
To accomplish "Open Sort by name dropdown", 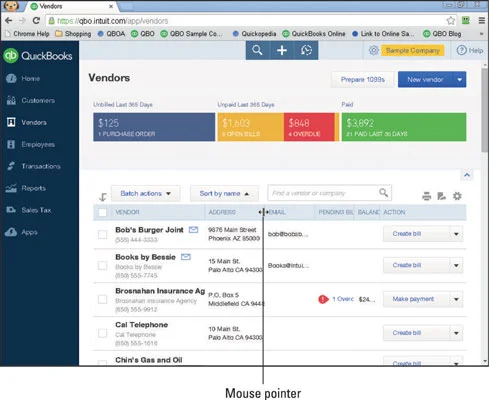I will coord(224,193).
